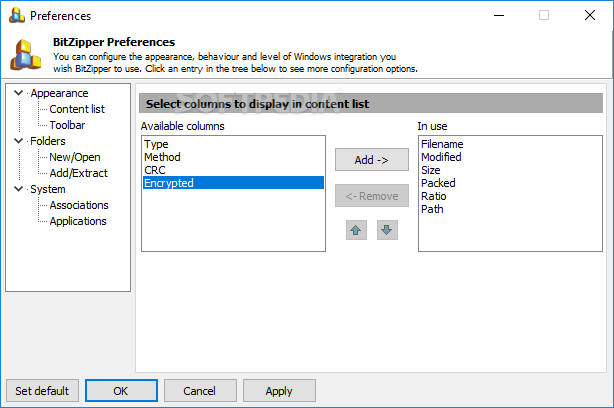Image resolution: width=614 pixels, height=408 pixels.
Task: Open Add/Extract folder settings
Action: (x=79, y=173)
